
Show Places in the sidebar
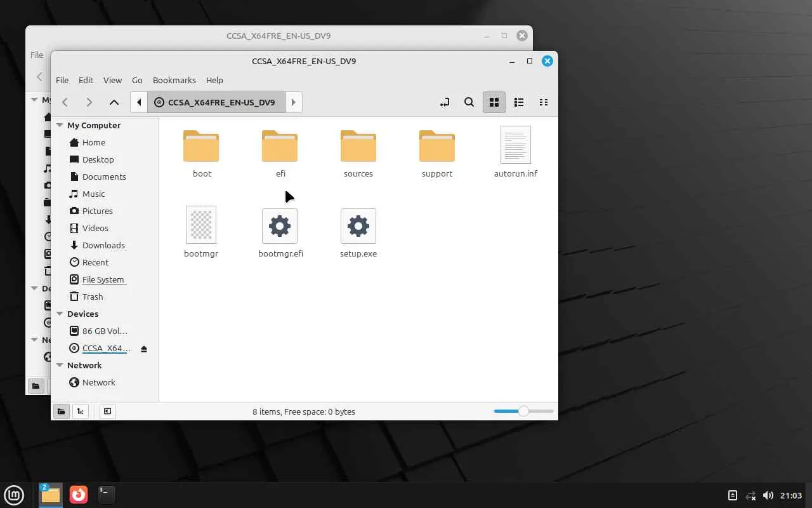[x=61, y=411]
